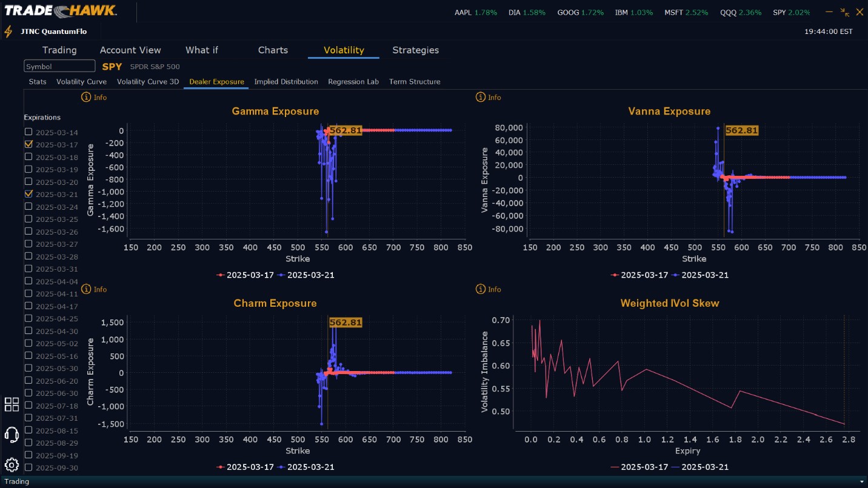Show Info for the Weighted IVol Skew chart
The height and width of the screenshot is (488, 868).
(489, 289)
